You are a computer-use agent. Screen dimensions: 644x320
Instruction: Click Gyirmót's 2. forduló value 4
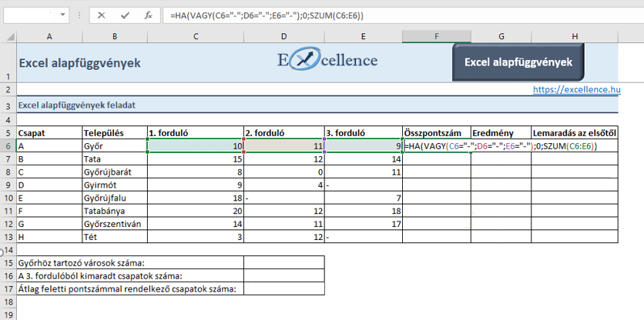pyautogui.click(x=283, y=185)
